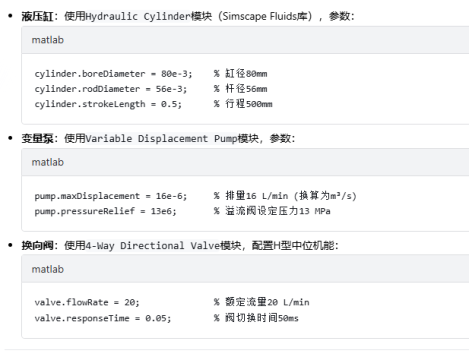Click the bold 变量泵 heading text
This screenshot has height=360, width=469.
point(37,139)
